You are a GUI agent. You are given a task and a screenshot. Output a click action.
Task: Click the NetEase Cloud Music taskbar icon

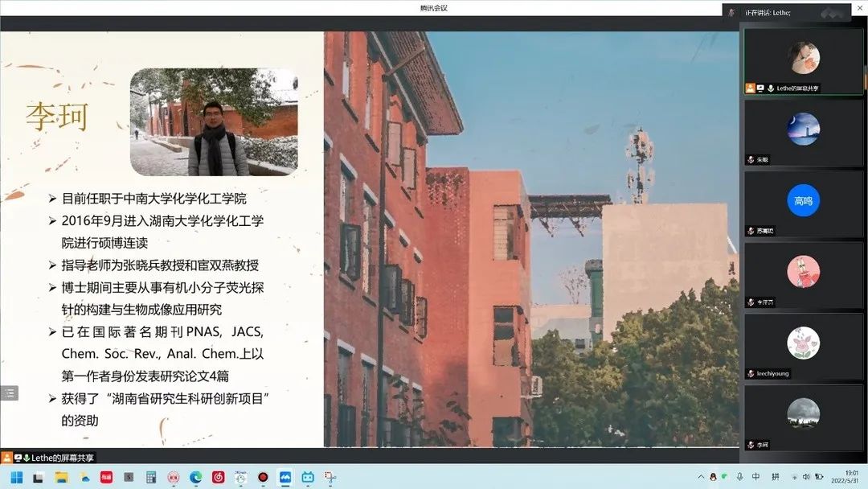pos(218,477)
